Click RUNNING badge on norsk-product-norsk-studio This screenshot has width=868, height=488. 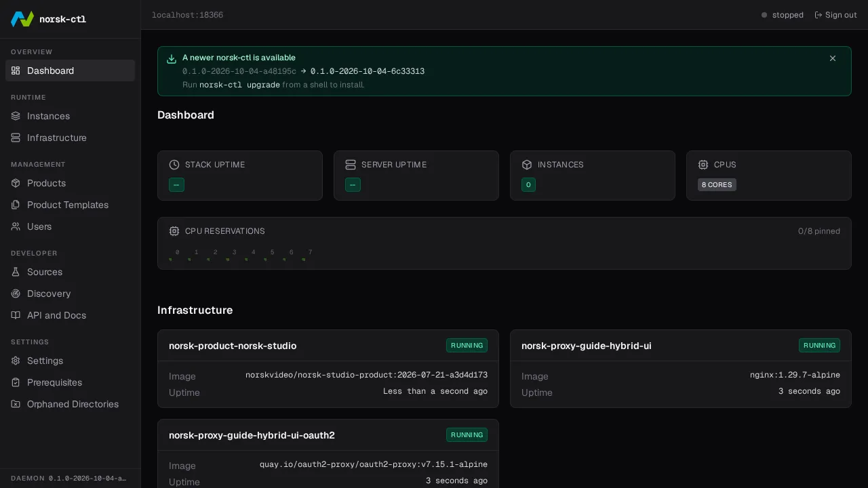pos(467,345)
